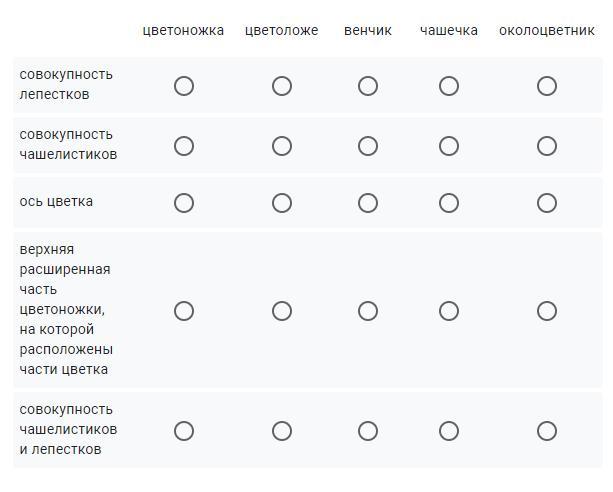Select венчик in the совокупность чашелистиков row
Image resolution: width=613 pixels, height=492 pixels.
pyautogui.click(x=367, y=146)
